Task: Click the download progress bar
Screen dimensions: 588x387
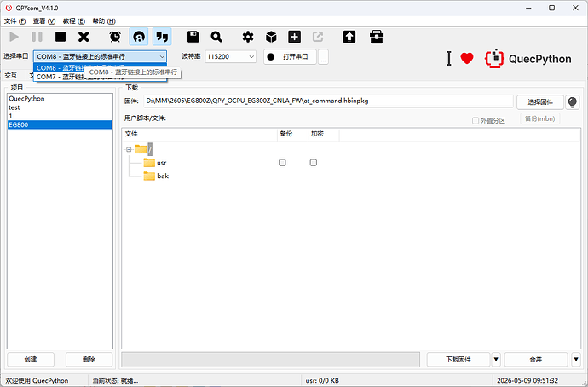Action: [x=270, y=359]
